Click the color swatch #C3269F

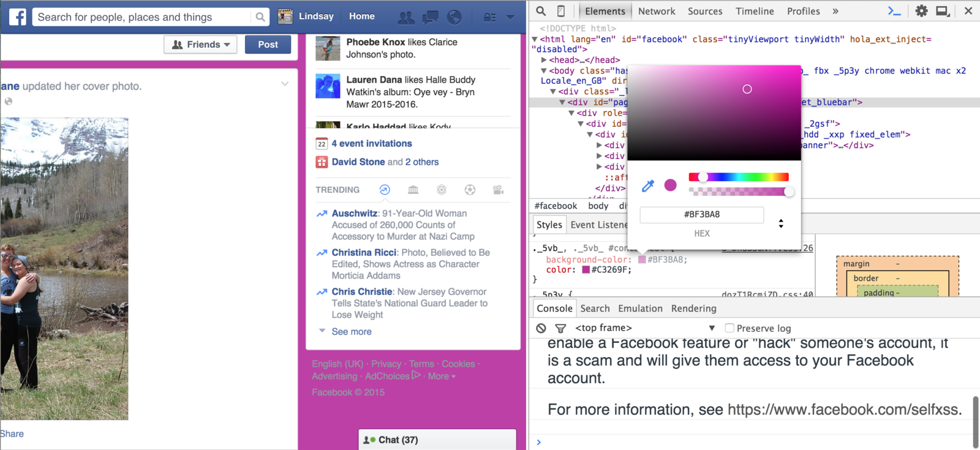[586, 269]
